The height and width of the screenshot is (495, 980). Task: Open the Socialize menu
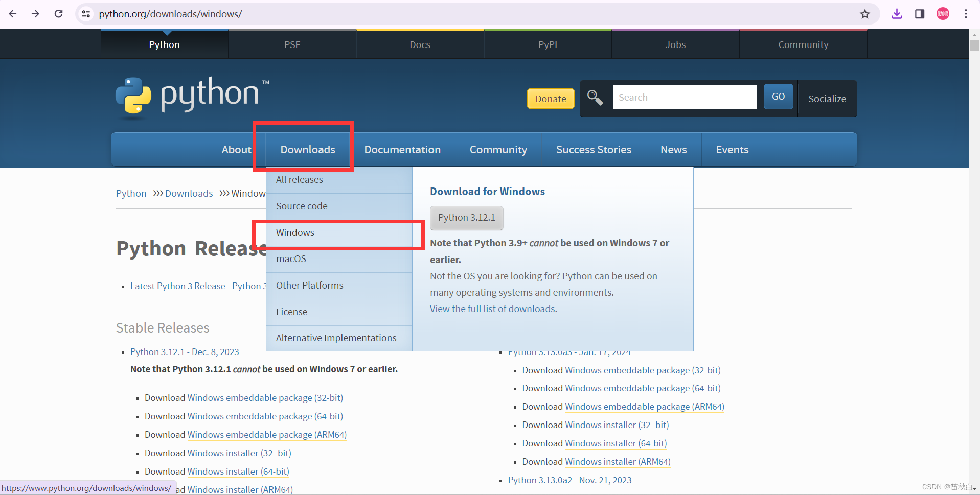827,99
